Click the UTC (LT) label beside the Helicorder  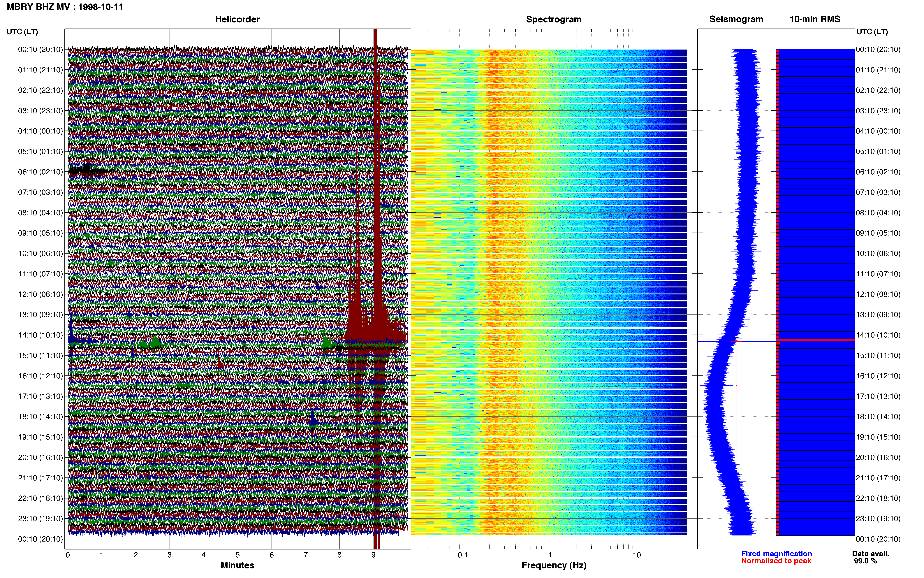coord(22,32)
